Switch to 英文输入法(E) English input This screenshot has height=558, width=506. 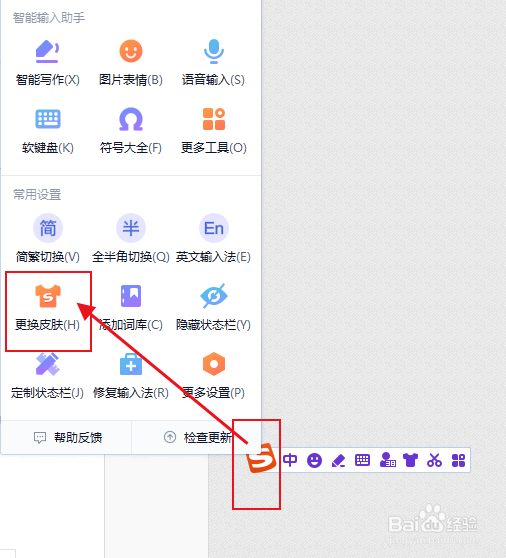[x=214, y=238]
